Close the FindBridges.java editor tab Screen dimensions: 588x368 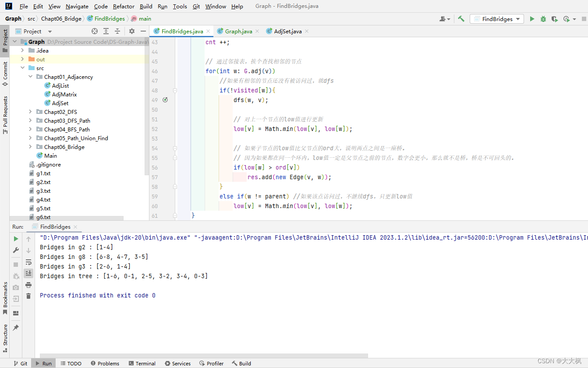[209, 31]
